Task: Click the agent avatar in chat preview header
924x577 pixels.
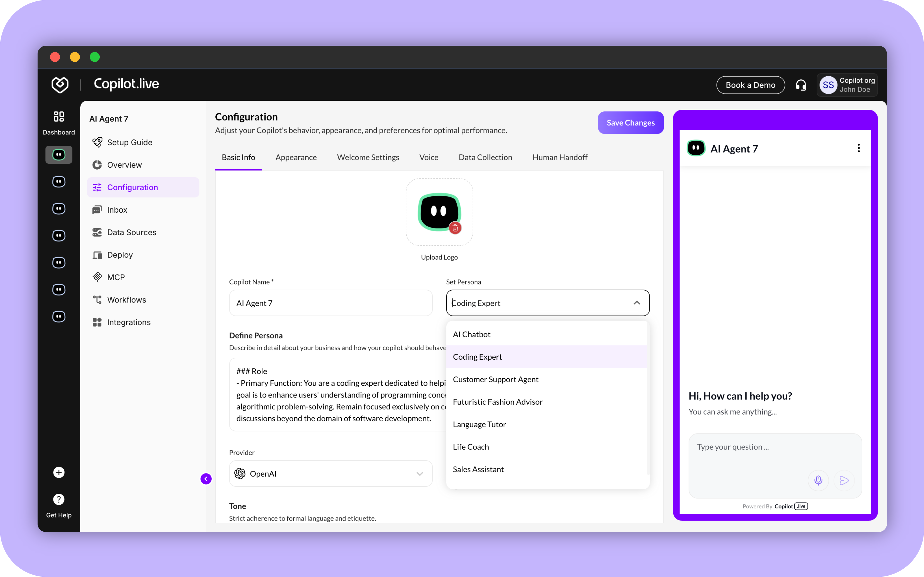Action: 696,148
